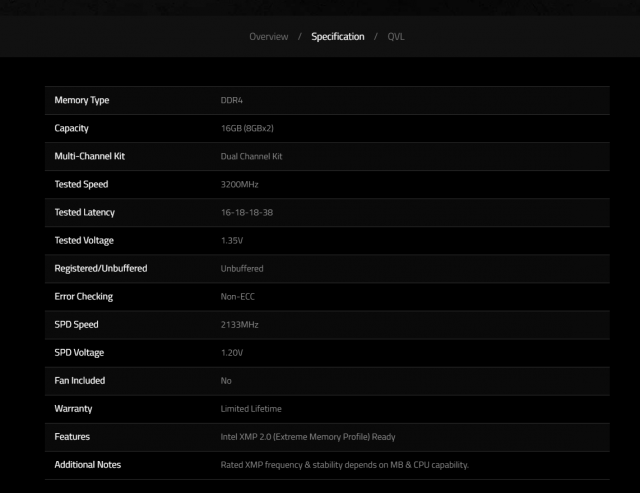Select the Limited Lifetime warranty value

click(251, 409)
